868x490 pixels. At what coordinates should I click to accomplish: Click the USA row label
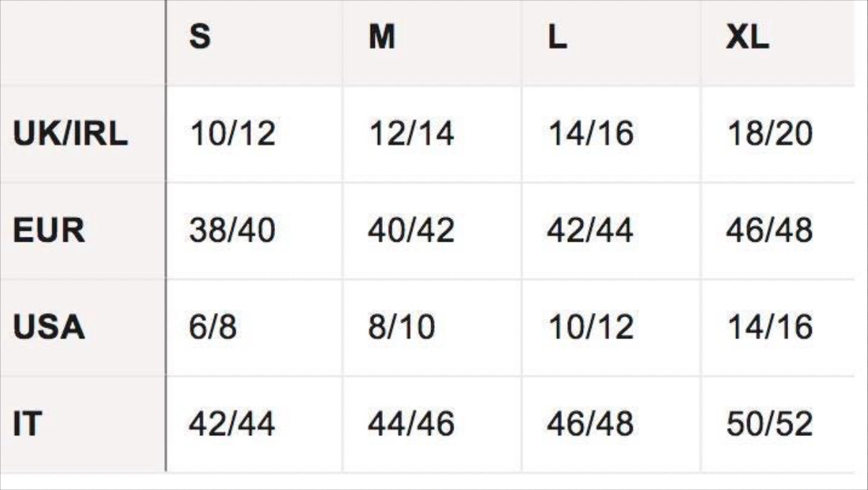click(x=49, y=327)
